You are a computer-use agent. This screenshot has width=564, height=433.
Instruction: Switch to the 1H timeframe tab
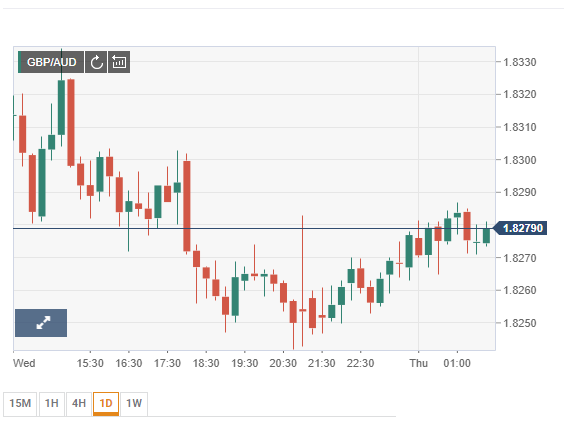(52, 404)
